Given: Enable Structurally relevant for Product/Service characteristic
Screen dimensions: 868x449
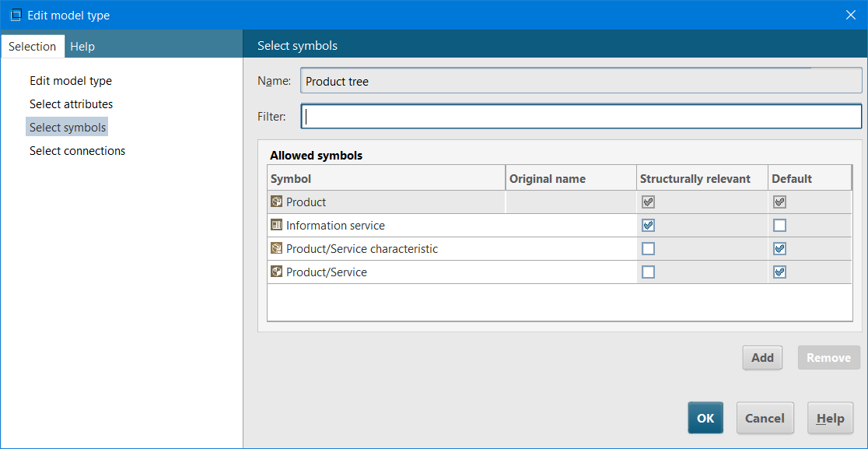Looking at the screenshot, I should pos(649,248).
